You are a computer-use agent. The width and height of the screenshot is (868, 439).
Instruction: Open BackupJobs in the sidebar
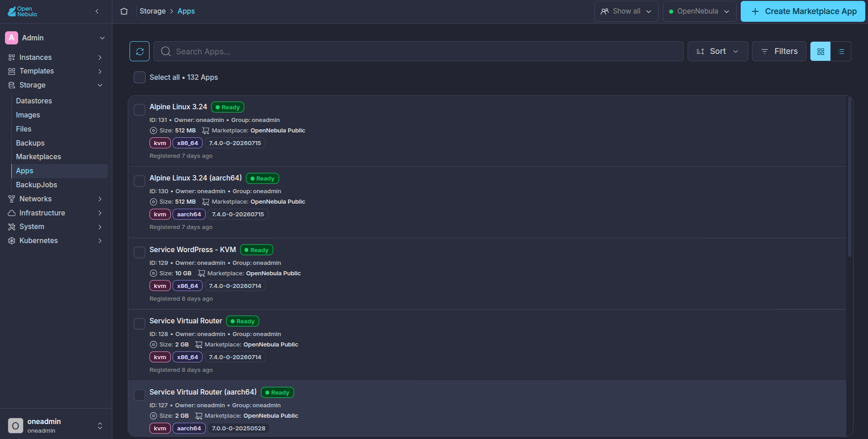[x=37, y=185]
